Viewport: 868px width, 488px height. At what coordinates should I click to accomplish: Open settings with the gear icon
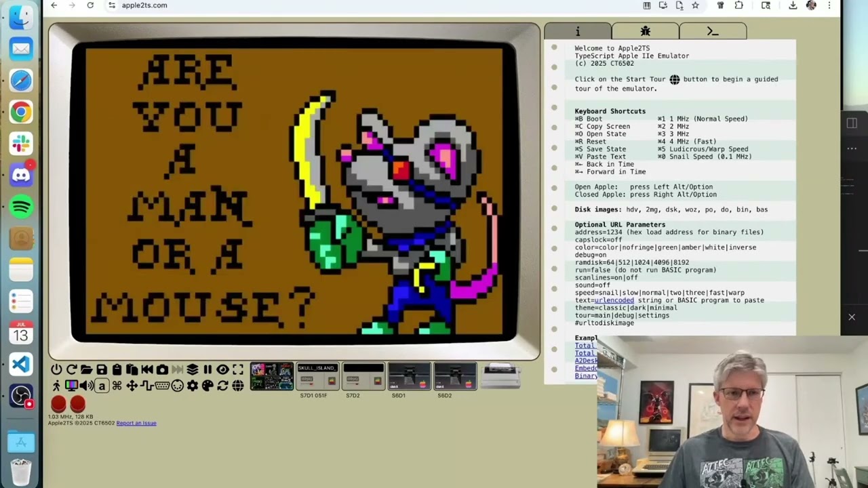193,386
